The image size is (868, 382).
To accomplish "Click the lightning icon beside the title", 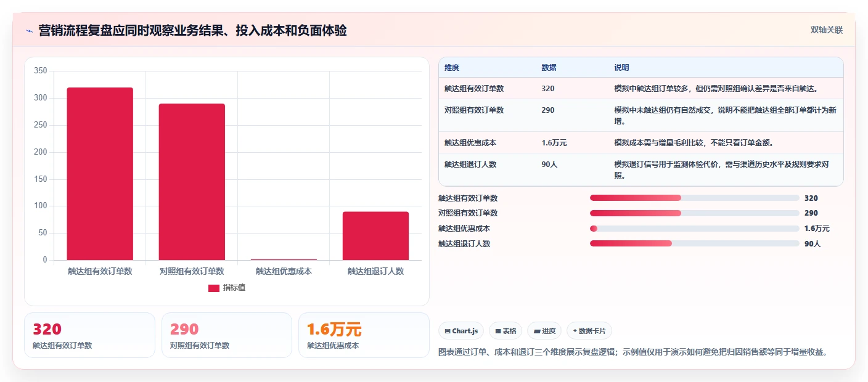I will [30, 31].
